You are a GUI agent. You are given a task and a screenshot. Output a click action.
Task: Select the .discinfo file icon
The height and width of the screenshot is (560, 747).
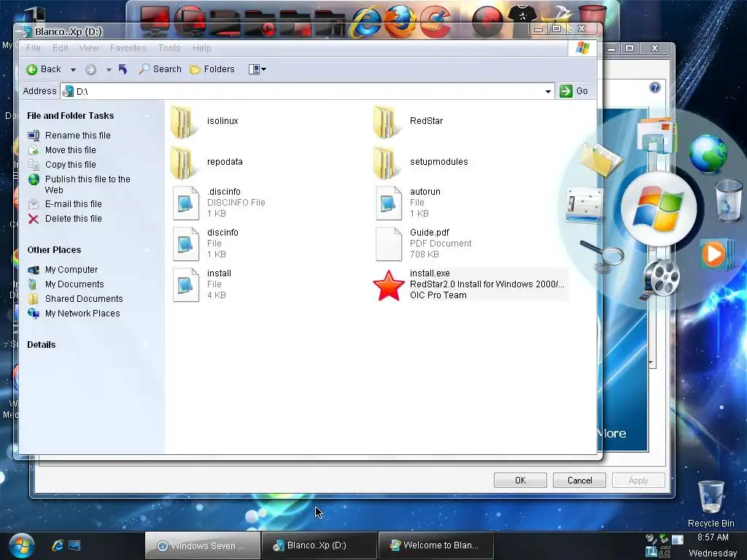[186, 203]
